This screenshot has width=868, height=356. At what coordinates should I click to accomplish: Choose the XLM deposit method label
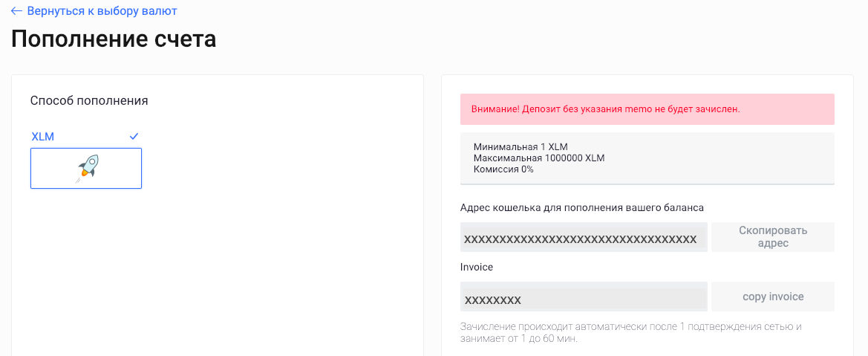pos(42,137)
